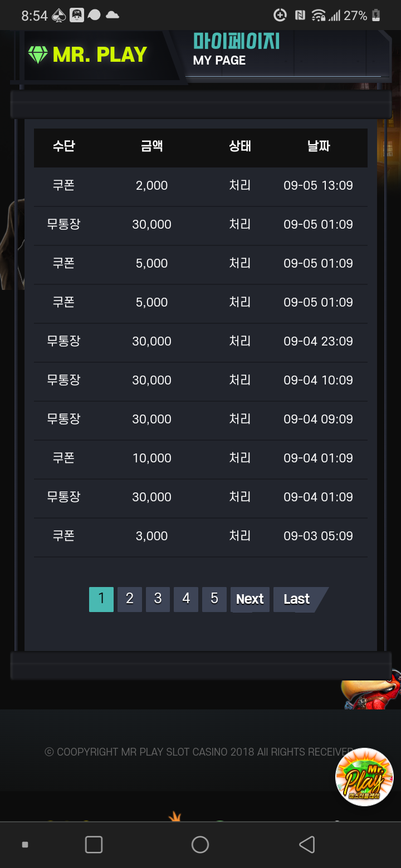Click the Last pagination button
Viewport: 401px width, 868px height.
[300, 599]
